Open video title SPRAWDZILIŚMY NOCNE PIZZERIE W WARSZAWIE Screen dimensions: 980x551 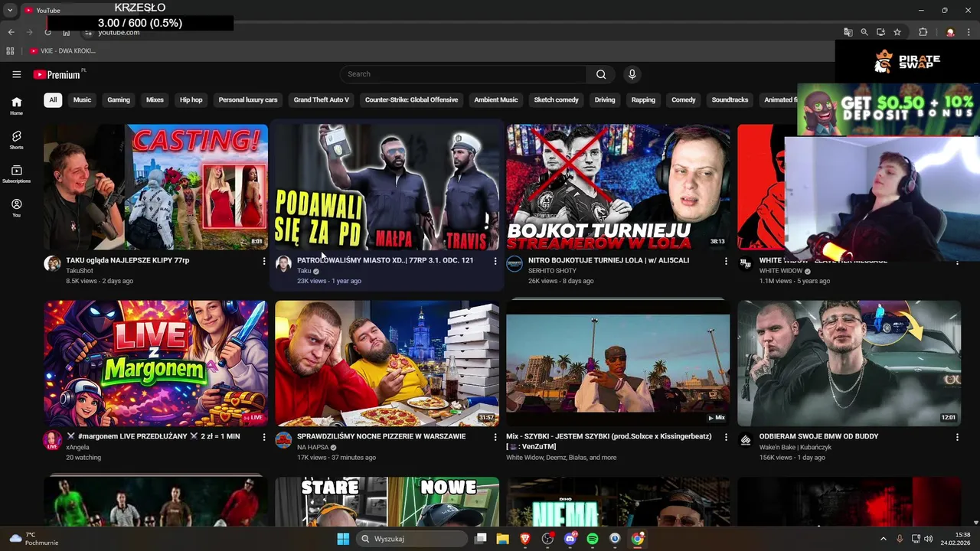click(x=381, y=436)
